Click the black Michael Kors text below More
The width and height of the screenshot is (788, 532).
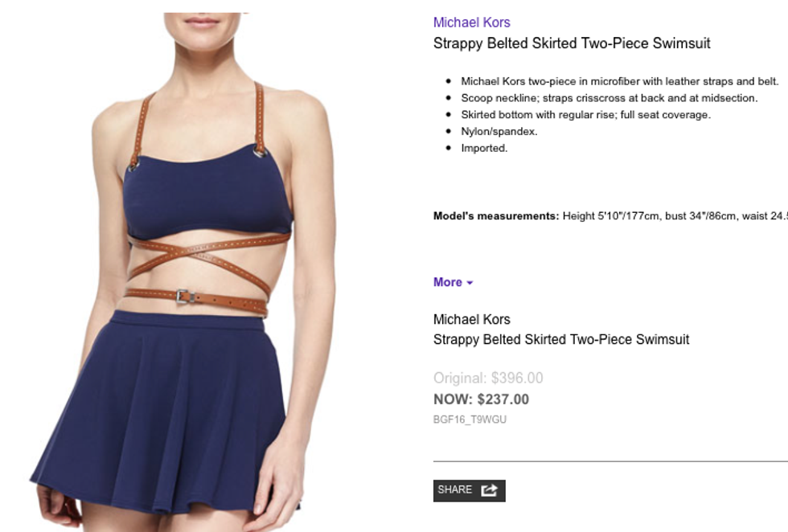[471, 320]
